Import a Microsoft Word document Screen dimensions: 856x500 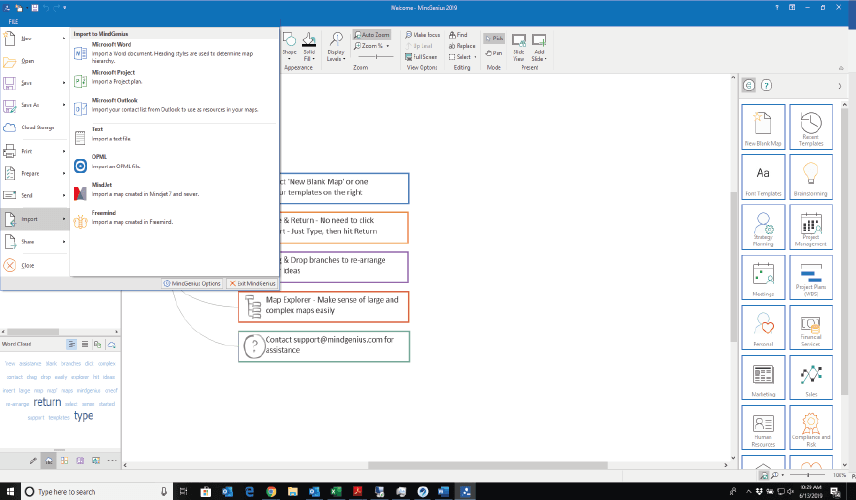175,53
